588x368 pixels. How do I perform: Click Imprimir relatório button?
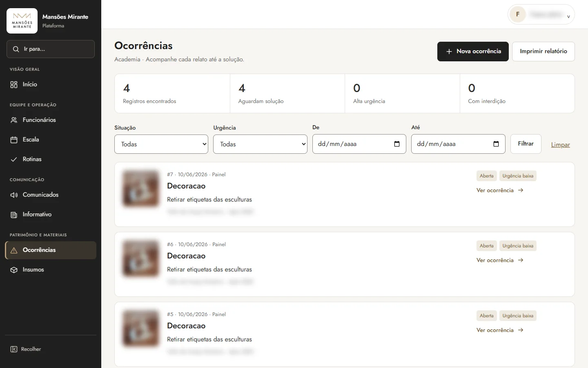[543, 52]
